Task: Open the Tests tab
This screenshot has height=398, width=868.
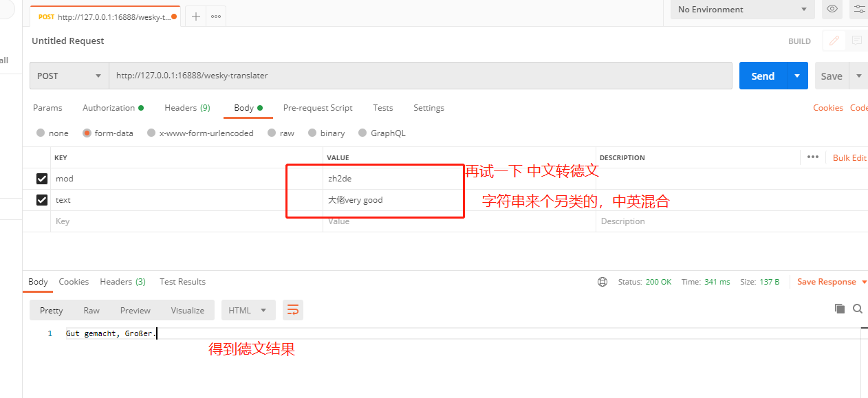Action: pyautogui.click(x=383, y=108)
